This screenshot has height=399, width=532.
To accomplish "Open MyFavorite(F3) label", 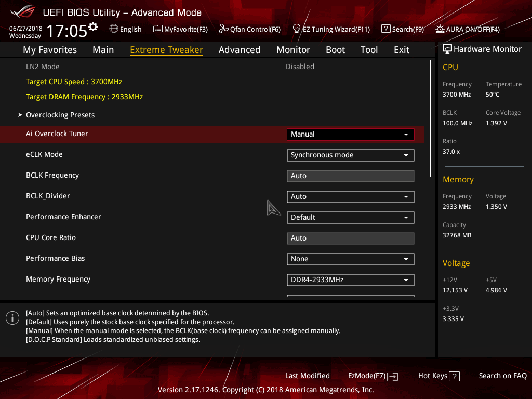I will click(186, 29).
